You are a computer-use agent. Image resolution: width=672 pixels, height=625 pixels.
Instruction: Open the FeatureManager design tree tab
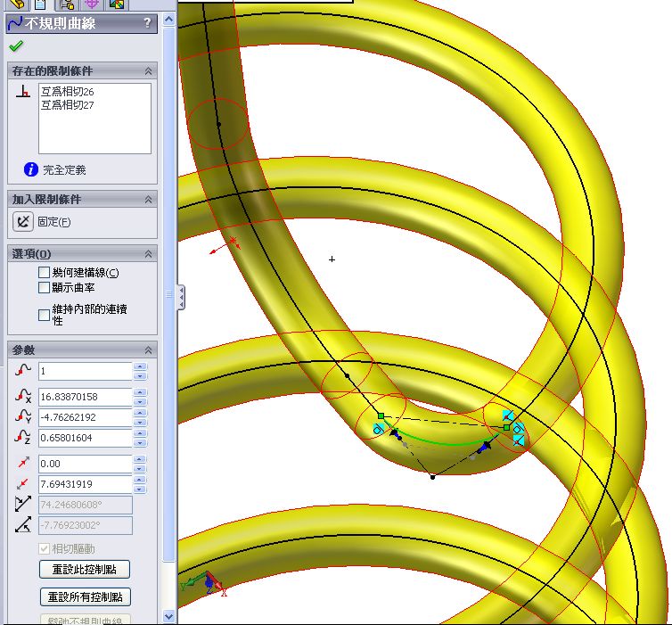coord(16,4)
